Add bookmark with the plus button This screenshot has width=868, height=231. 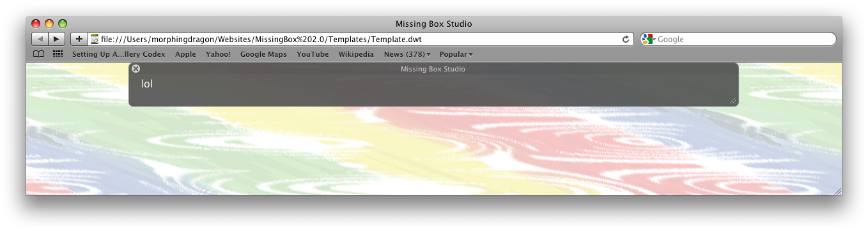(79, 39)
